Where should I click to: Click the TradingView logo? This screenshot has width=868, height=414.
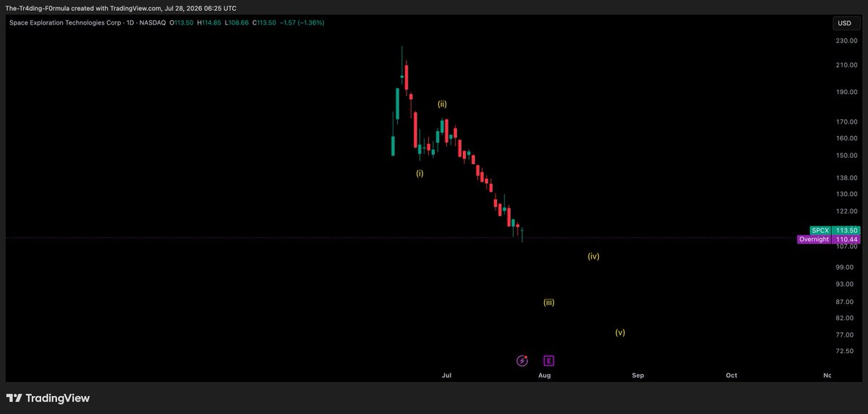coord(48,398)
